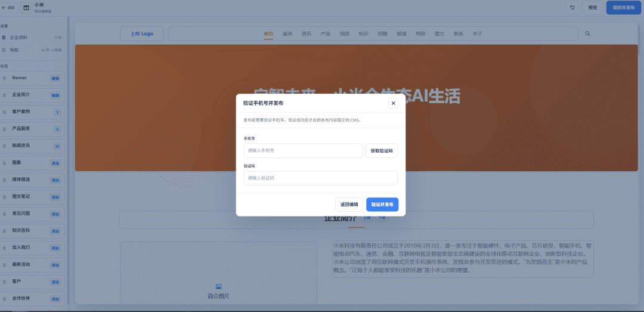Screen dimensions: 644x312
Task: Click the drag handle of 合作伙伴 row
Action: point(5,299)
